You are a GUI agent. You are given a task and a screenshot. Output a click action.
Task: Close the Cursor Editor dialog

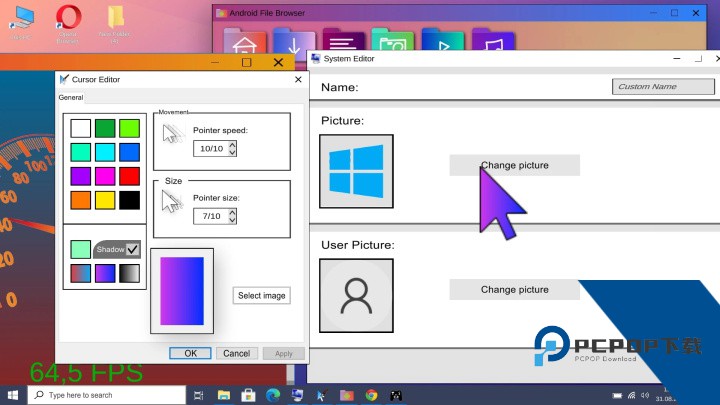pyautogui.click(x=298, y=79)
